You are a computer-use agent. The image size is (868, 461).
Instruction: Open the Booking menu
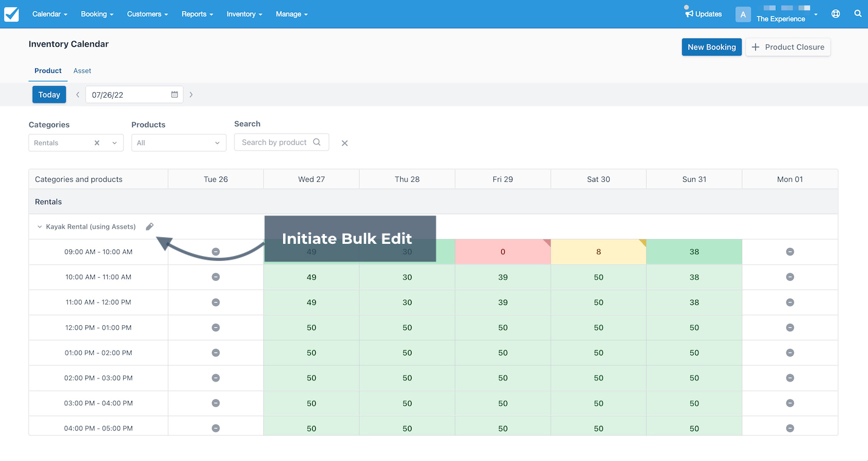click(x=97, y=14)
